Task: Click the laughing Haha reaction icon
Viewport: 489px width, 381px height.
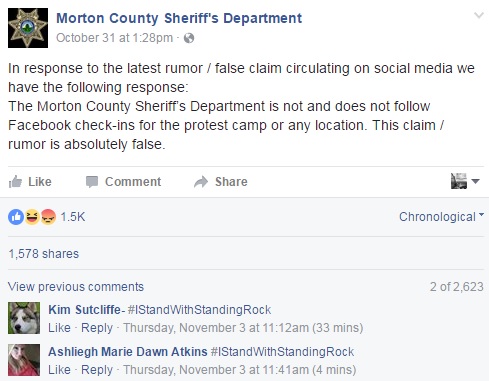Action: tap(32, 217)
